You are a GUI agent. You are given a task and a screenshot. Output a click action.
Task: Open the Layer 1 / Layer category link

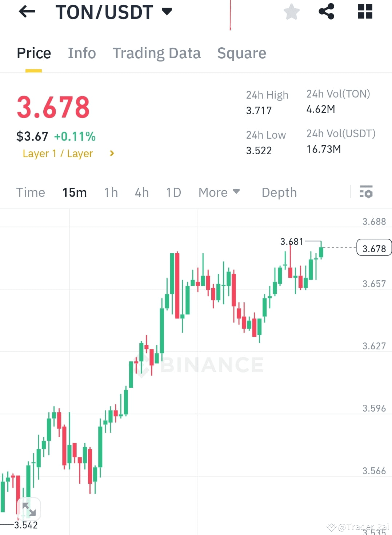(x=58, y=153)
